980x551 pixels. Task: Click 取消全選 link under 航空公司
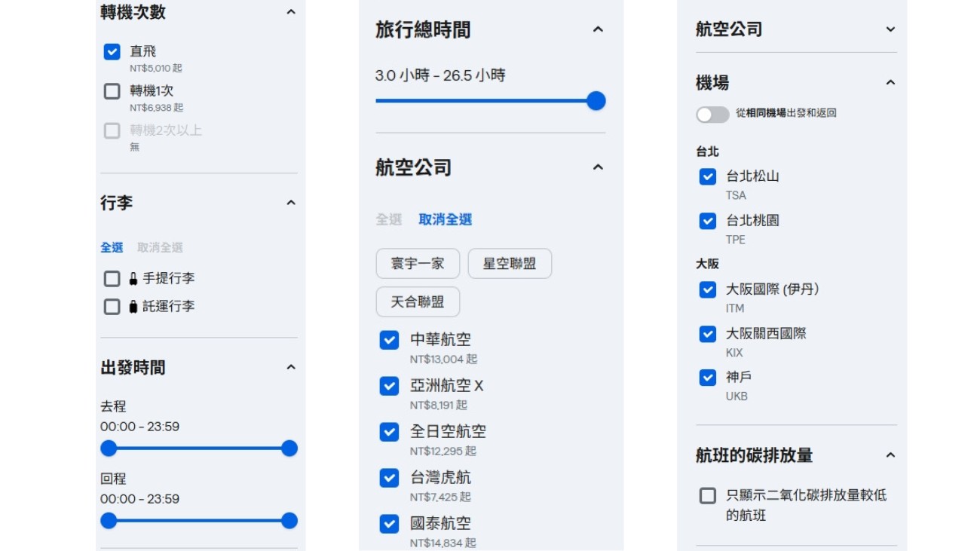pos(445,220)
